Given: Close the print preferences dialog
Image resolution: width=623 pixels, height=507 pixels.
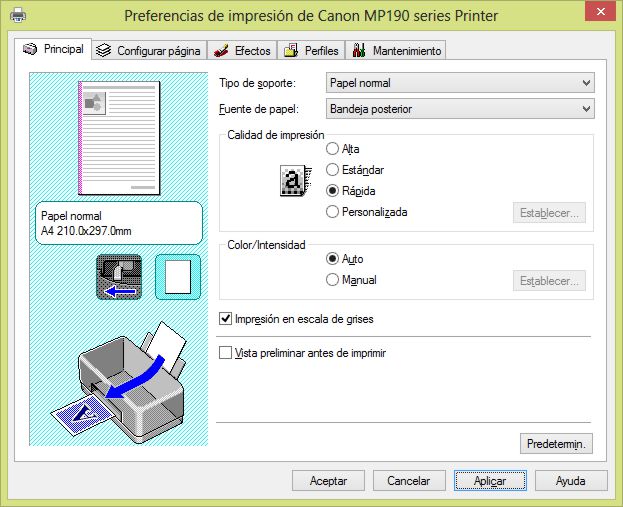Looking at the screenshot, I should click(601, 12).
